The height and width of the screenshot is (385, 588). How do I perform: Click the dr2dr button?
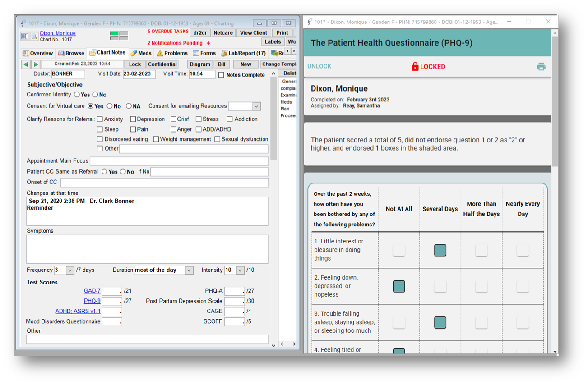coord(200,33)
